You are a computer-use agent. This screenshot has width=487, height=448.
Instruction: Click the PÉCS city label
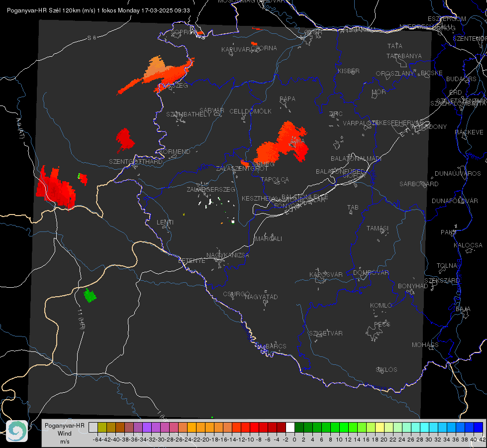pyautogui.click(x=382, y=324)
